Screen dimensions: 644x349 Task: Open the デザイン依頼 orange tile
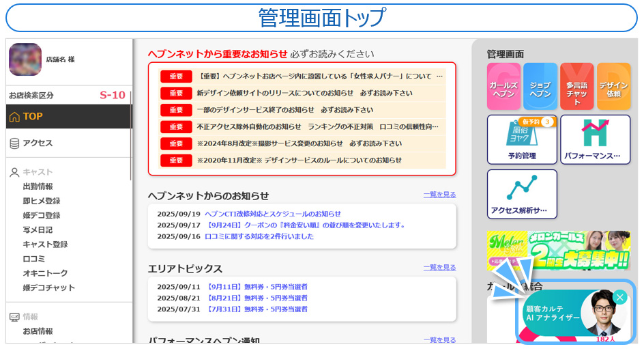click(x=613, y=87)
